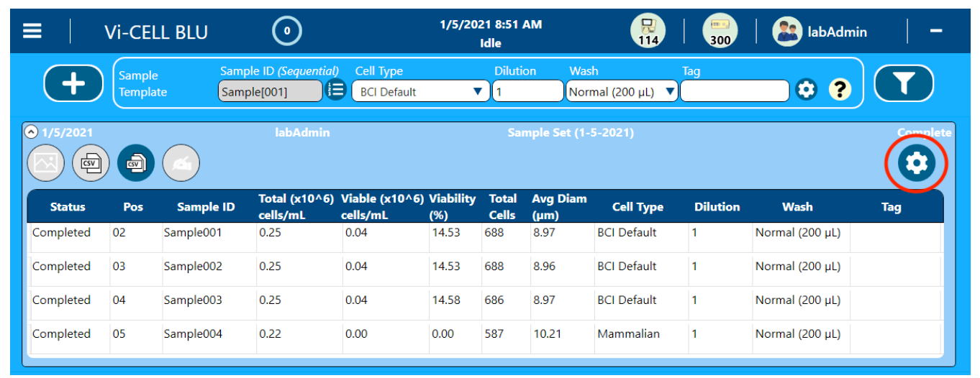Image resolution: width=980 pixels, height=378 pixels.
Task: Collapse the 1/5/2021 sample set
Action: [31, 132]
